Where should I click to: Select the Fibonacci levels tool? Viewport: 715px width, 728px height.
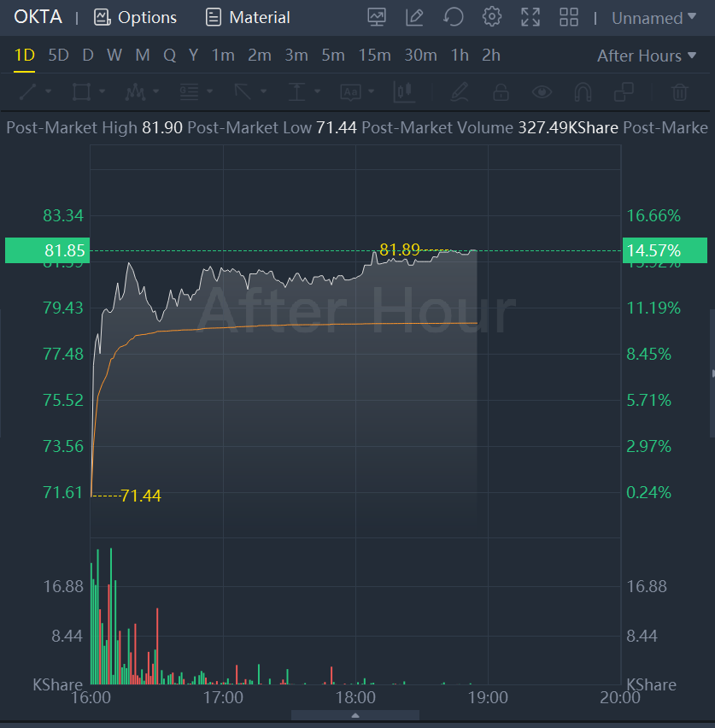(189, 91)
